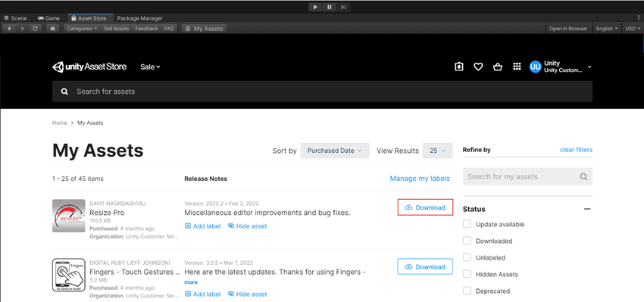Check the Update available filter
Viewport: 644px width, 302px height.
(467, 225)
